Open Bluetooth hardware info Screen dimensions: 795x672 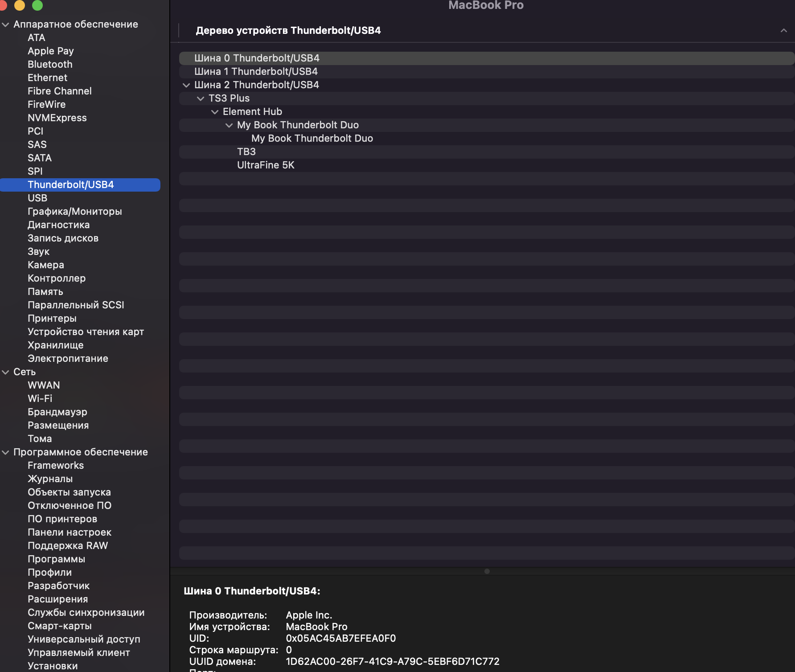pyautogui.click(x=50, y=65)
